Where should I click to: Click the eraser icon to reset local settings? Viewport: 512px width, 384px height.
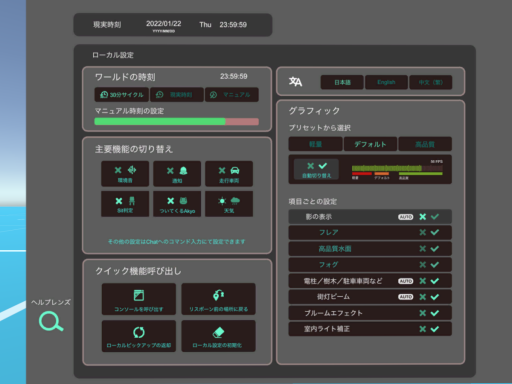(x=219, y=332)
